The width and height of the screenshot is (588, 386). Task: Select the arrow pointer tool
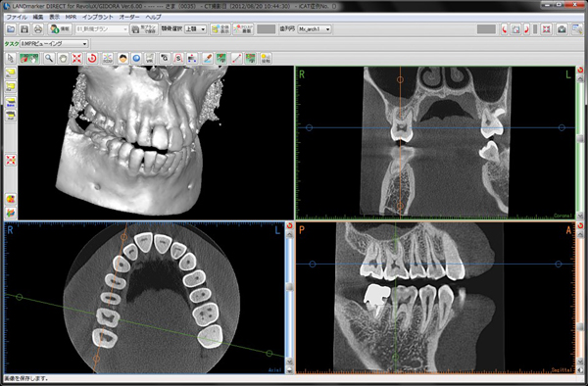click(11, 59)
